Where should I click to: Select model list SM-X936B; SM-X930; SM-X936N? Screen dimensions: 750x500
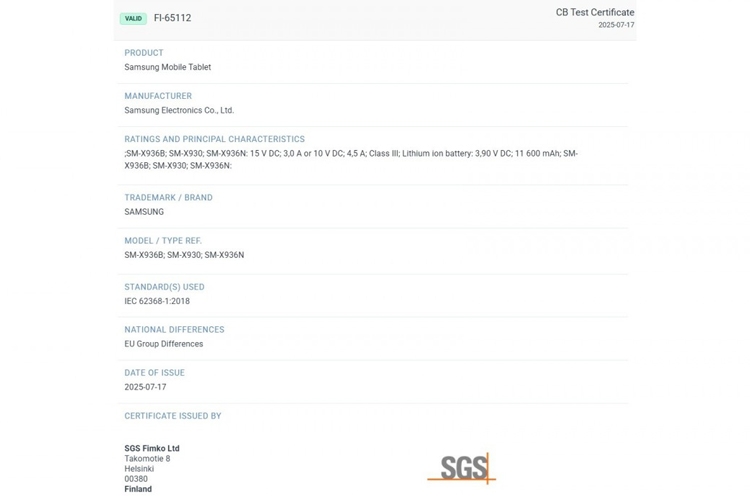[x=184, y=255]
